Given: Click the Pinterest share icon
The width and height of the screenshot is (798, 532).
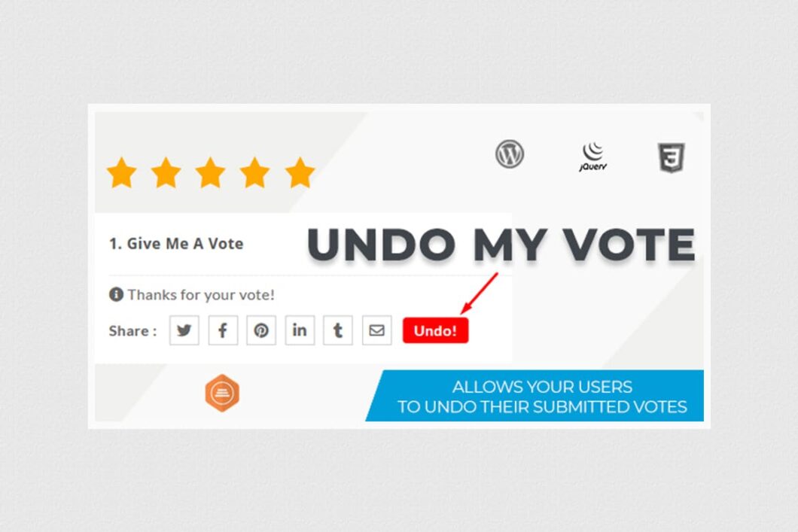Looking at the screenshot, I should click(261, 330).
